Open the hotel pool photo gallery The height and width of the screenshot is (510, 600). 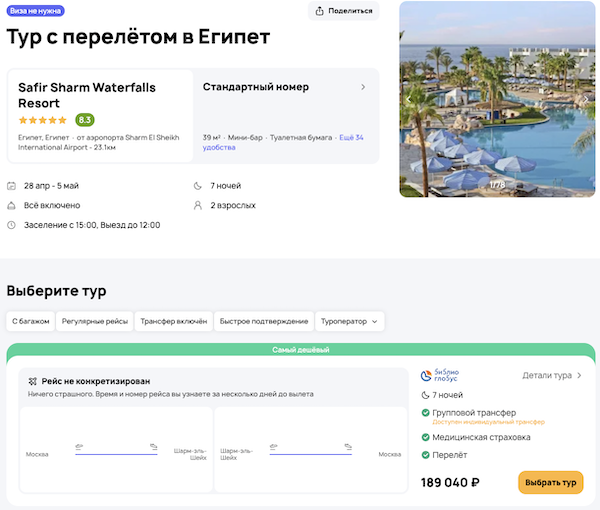tap(497, 99)
